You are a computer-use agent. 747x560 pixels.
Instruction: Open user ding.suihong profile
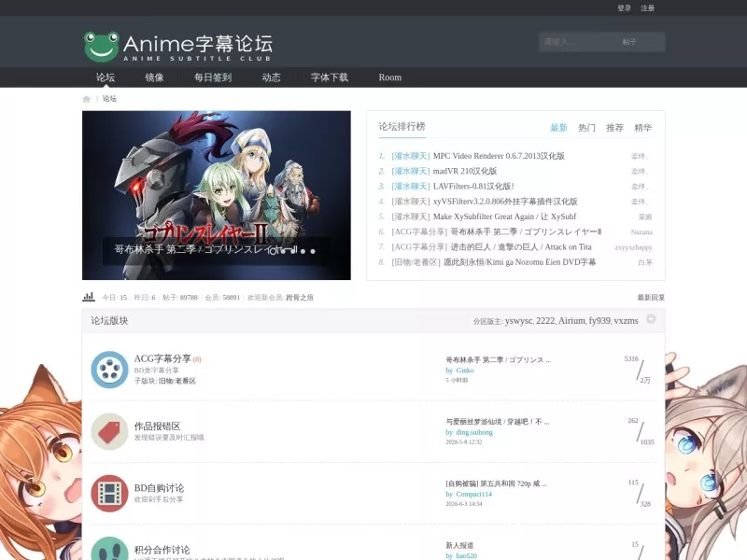pyautogui.click(x=474, y=432)
